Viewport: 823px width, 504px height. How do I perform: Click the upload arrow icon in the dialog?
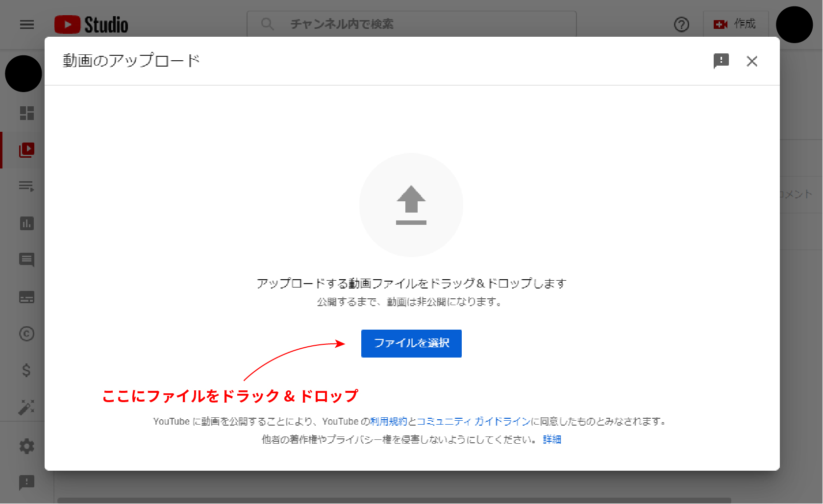click(411, 205)
